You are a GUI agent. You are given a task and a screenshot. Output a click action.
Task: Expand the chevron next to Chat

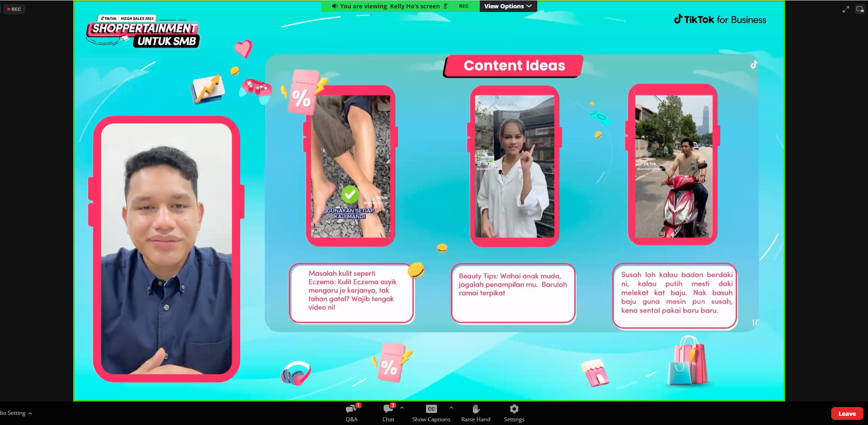pyautogui.click(x=402, y=408)
